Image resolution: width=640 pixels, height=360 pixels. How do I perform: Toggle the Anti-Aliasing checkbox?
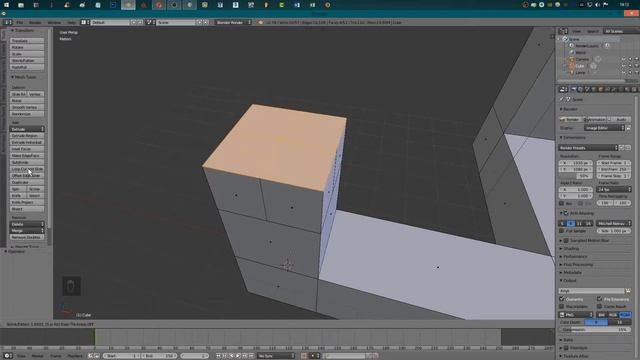[x=566, y=213]
